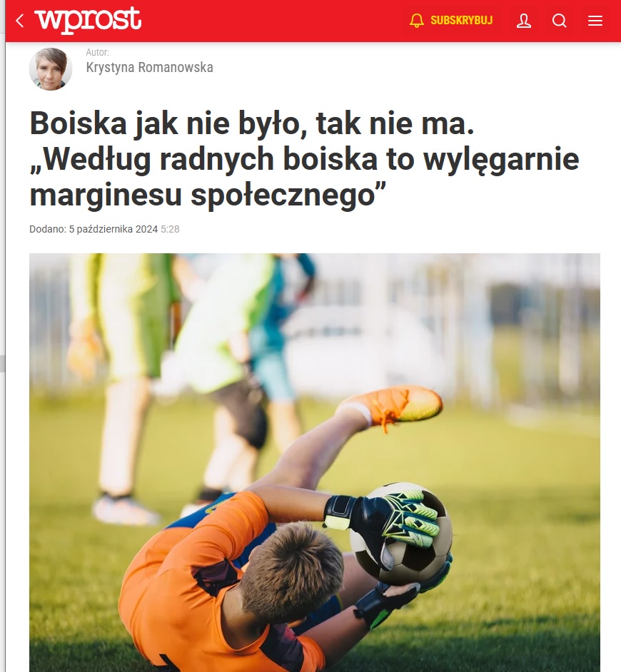Open the hamburger menu
The width and height of the screenshot is (621, 672).
click(x=595, y=21)
